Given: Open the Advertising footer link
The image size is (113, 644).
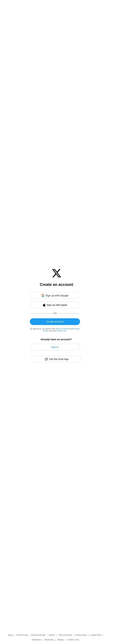Looking at the screenshot, I should tap(49, 640).
